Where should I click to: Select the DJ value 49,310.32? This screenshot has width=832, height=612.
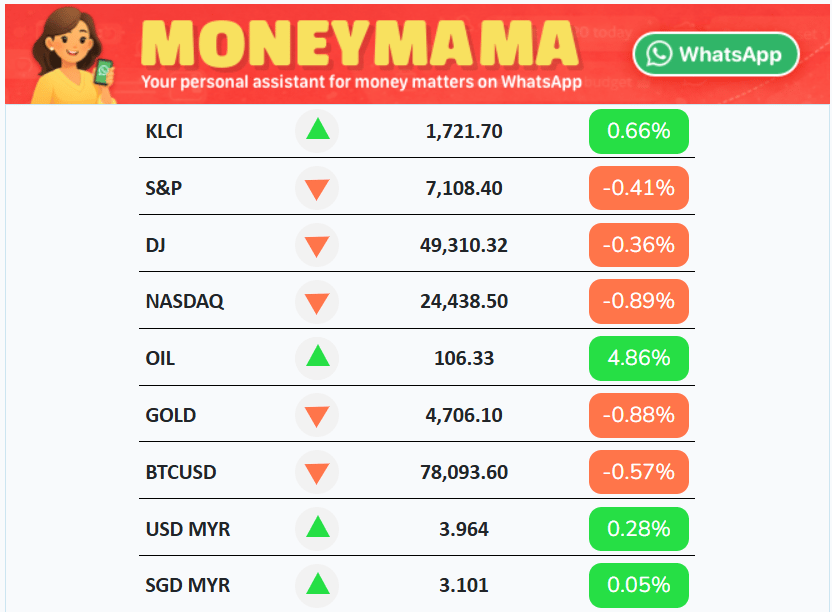466,245
